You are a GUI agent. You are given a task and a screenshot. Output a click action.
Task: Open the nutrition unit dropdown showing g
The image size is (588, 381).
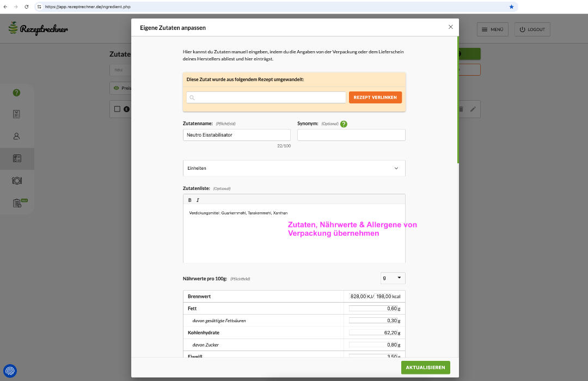pos(393,278)
